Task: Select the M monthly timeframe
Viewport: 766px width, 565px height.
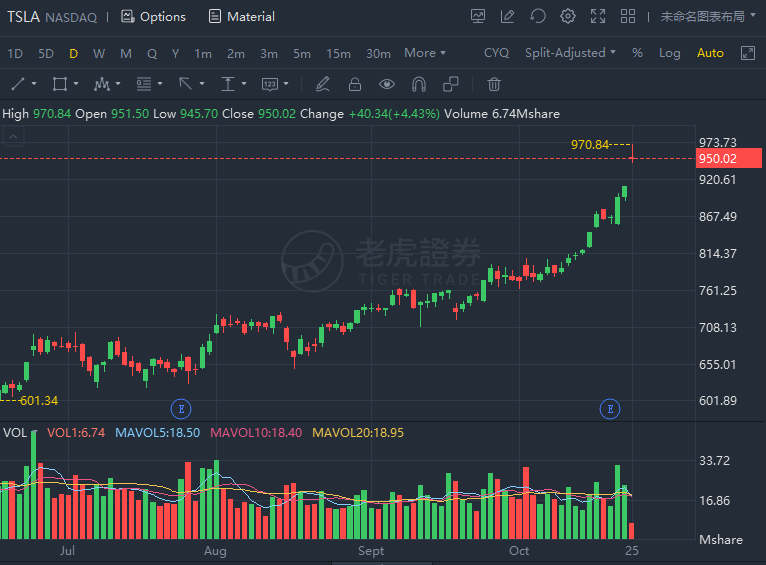Action: [x=126, y=53]
